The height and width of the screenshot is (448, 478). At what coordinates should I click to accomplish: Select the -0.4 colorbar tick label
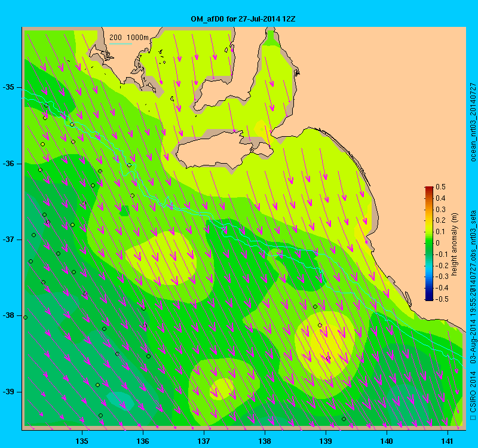[x=441, y=288]
